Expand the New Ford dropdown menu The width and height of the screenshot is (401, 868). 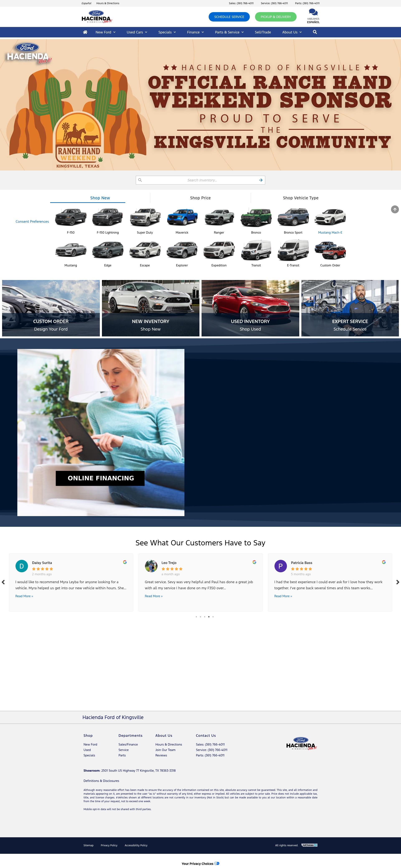[105, 32]
